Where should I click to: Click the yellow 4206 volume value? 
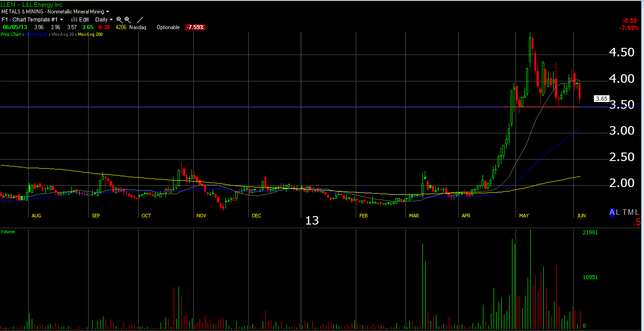pyautogui.click(x=121, y=27)
